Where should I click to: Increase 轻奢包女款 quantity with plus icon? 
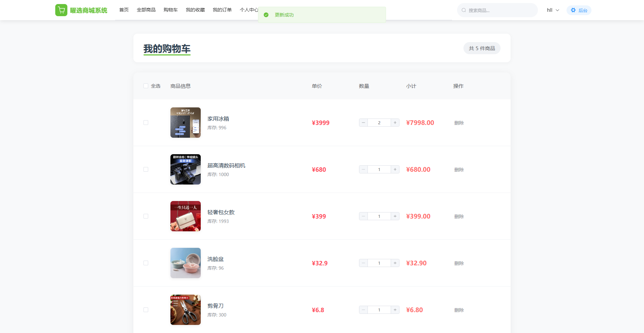click(395, 216)
